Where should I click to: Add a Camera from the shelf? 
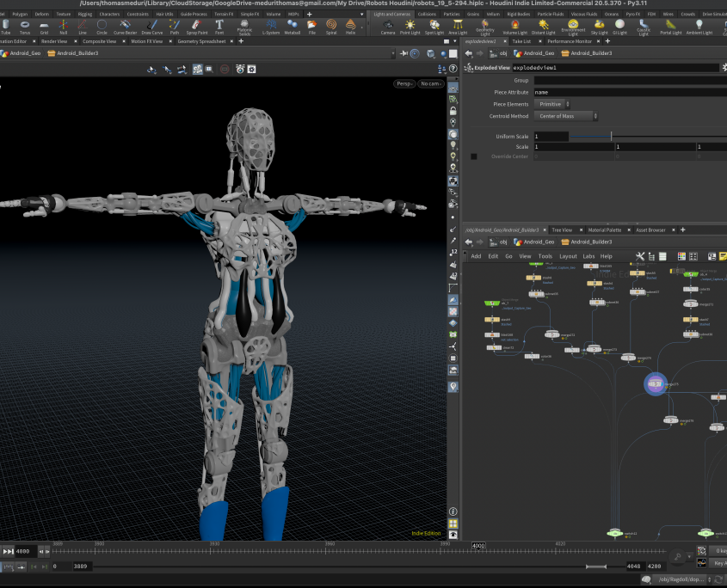coord(388,27)
